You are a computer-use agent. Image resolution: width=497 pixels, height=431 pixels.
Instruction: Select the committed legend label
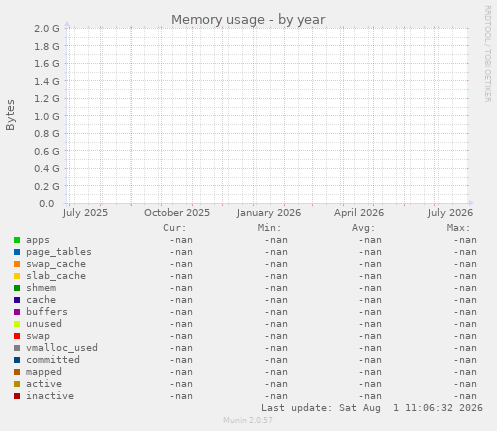coord(53,360)
